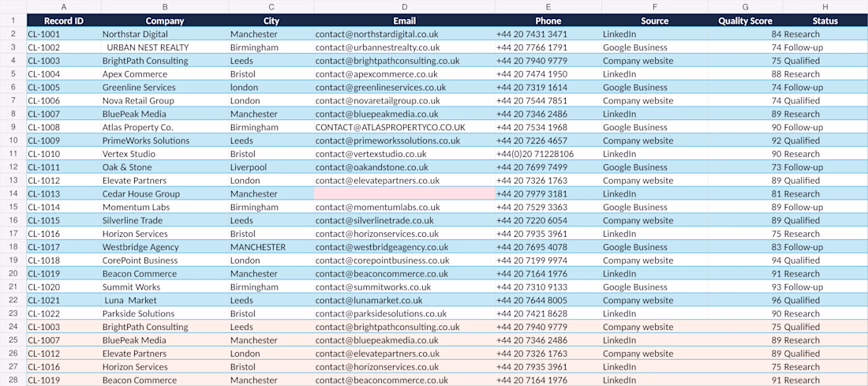Select column C header letter

click(x=271, y=6)
